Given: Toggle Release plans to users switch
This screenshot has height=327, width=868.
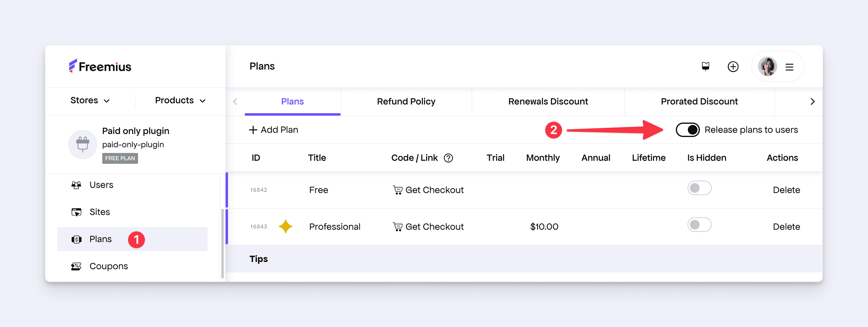Looking at the screenshot, I should click(x=687, y=130).
